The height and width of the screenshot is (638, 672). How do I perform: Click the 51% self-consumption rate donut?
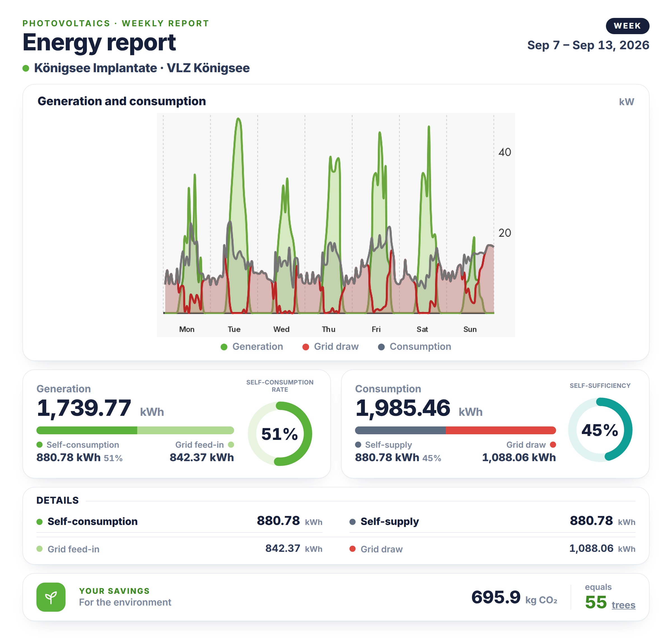(280, 434)
